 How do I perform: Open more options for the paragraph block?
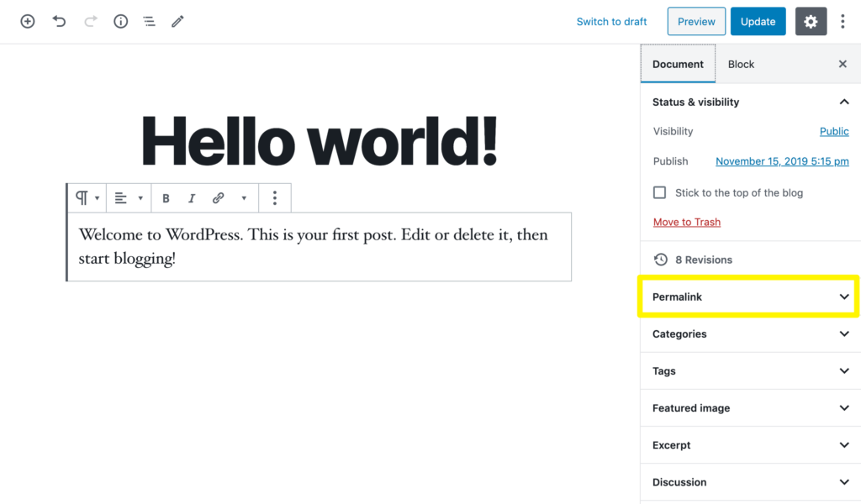pos(274,197)
